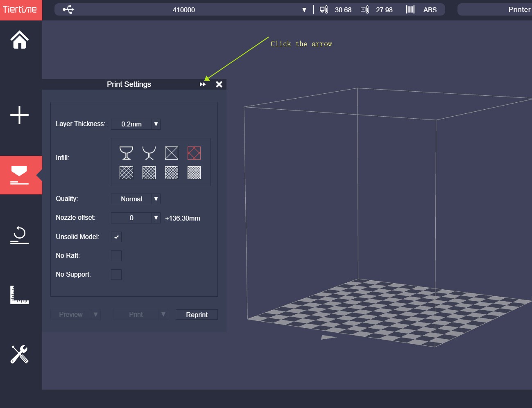Go to the Home screen icon
This screenshot has width=532, height=408.
click(20, 40)
